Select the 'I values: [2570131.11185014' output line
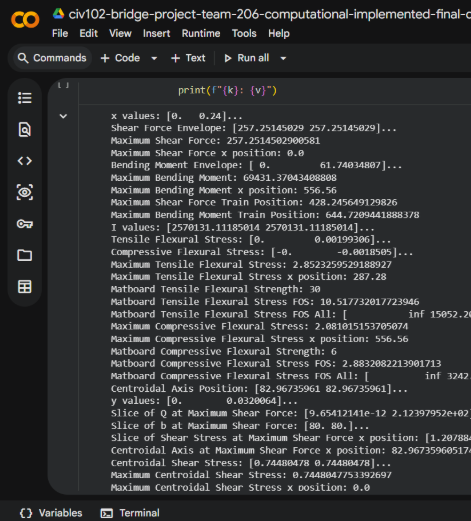Viewport: 471px width, 521px height. pos(243,227)
